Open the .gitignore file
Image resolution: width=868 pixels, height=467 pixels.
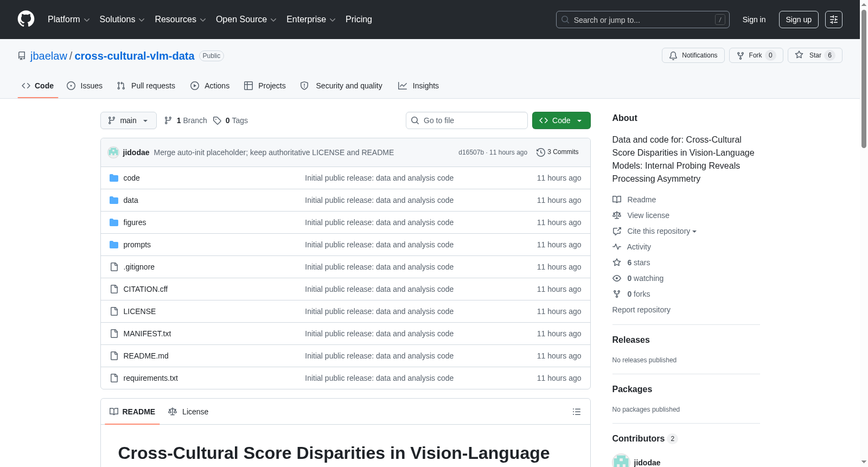tap(139, 267)
